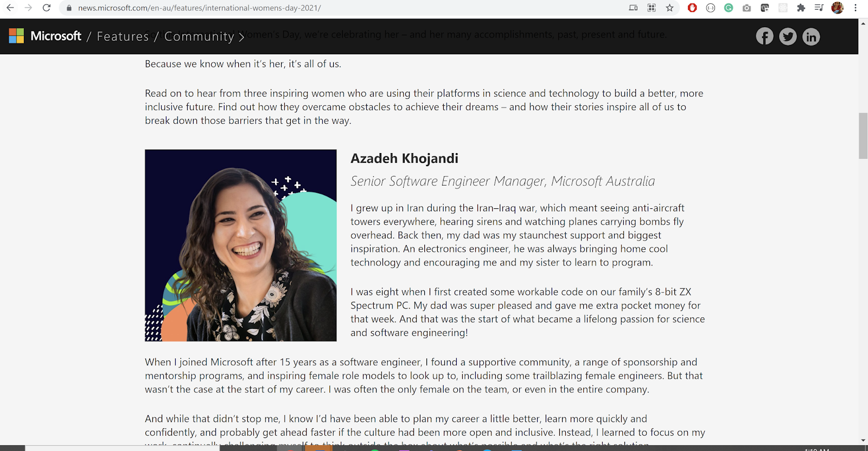Share article on LinkedIn
868x451 pixels.
tap(811, 36)
